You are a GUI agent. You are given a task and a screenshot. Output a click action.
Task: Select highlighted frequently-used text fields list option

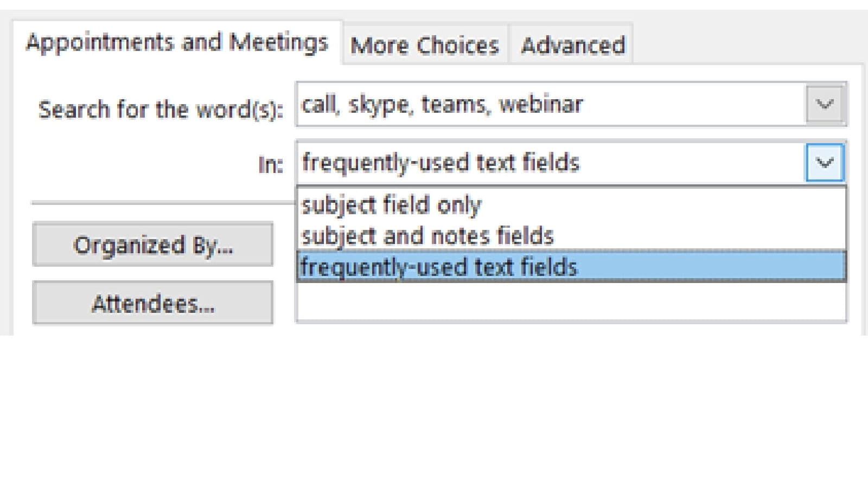[439, 267]
